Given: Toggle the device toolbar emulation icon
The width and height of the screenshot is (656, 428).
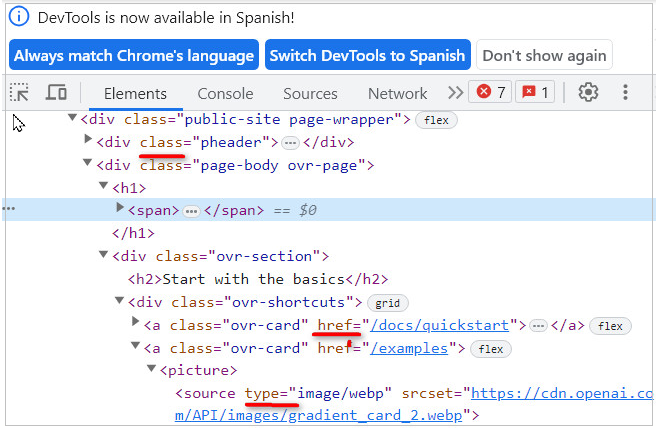Looking at the screenshot, I should point(56,93).
